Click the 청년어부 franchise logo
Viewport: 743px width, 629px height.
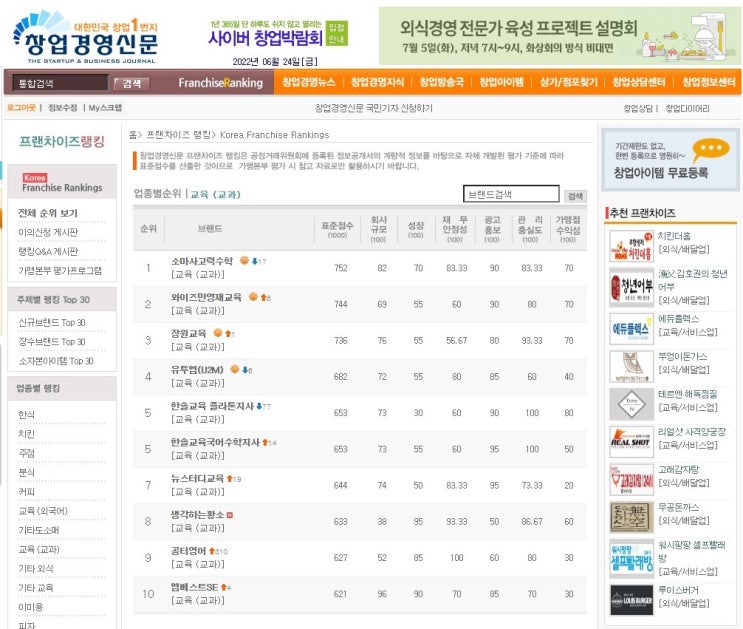[631, 288]
